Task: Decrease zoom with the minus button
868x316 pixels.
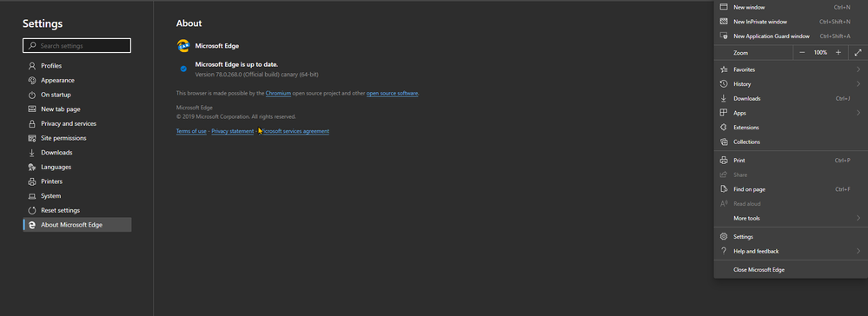Action: tap(802, 53)
